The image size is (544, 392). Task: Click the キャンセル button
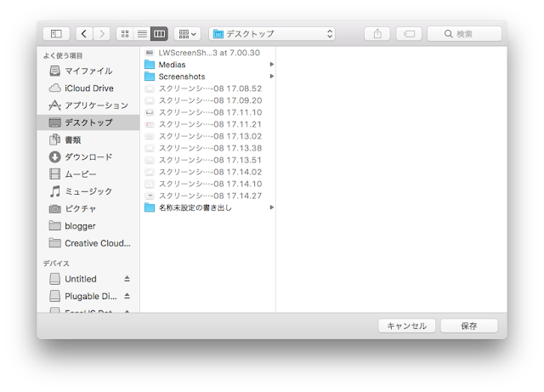406,326
